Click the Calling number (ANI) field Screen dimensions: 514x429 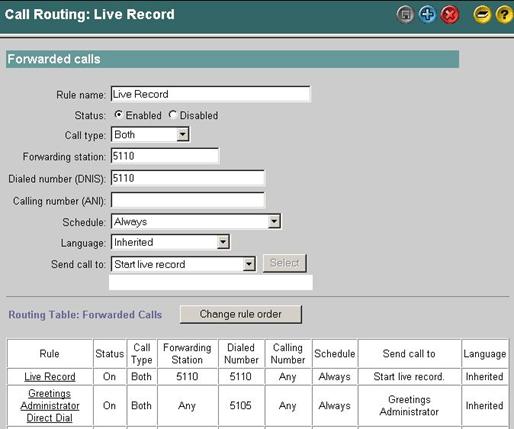(188, 201)
